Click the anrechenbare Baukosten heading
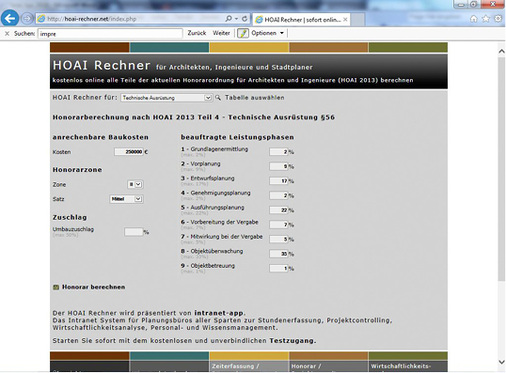This screenshot has height=373, width=506. [x=100, y=137]
